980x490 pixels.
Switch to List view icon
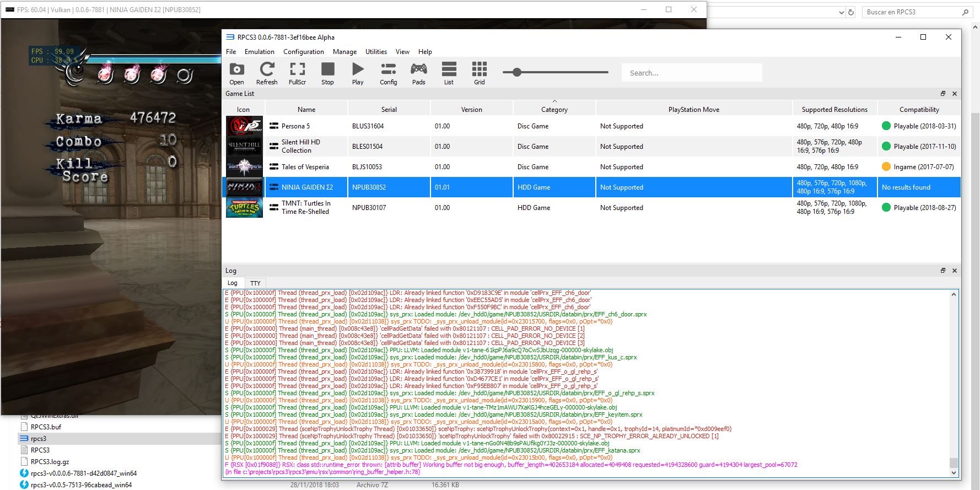[449, 73]
